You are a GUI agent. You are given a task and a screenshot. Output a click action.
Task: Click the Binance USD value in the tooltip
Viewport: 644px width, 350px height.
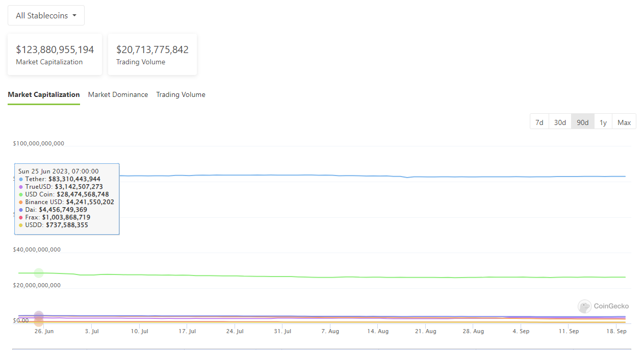pyautogui.click(x=90, y=202)
